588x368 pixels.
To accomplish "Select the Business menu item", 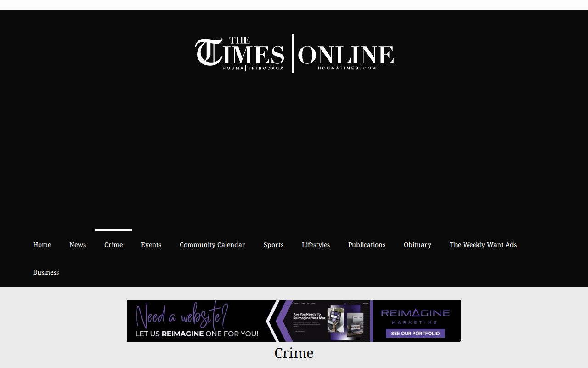I will [x=46, y=272].
